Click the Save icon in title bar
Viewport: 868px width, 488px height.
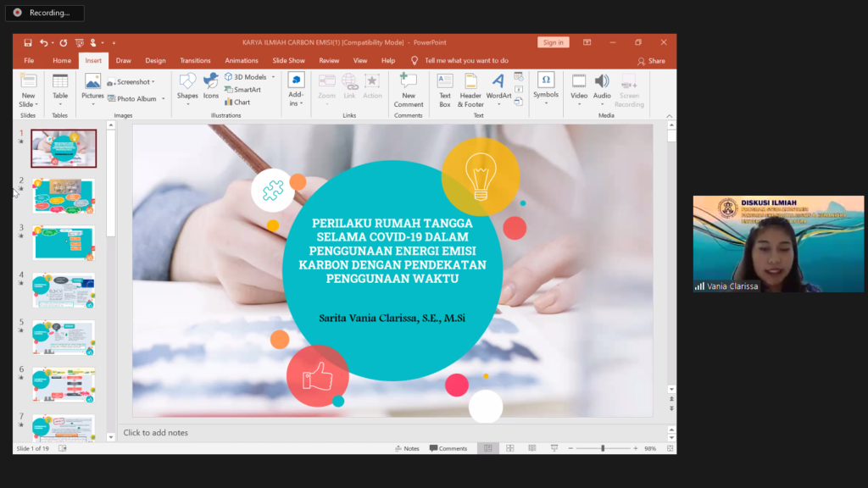[x=28, y=42]
